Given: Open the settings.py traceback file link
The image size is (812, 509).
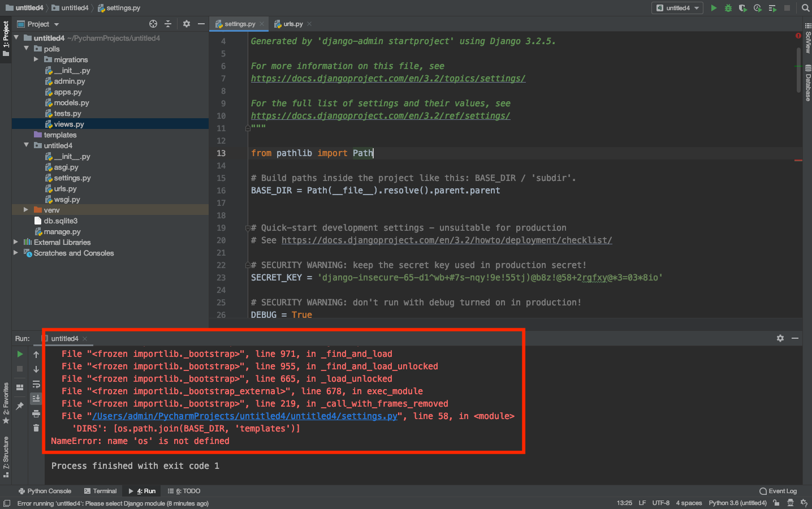Looking at the screenshot, I should [245, 416].
